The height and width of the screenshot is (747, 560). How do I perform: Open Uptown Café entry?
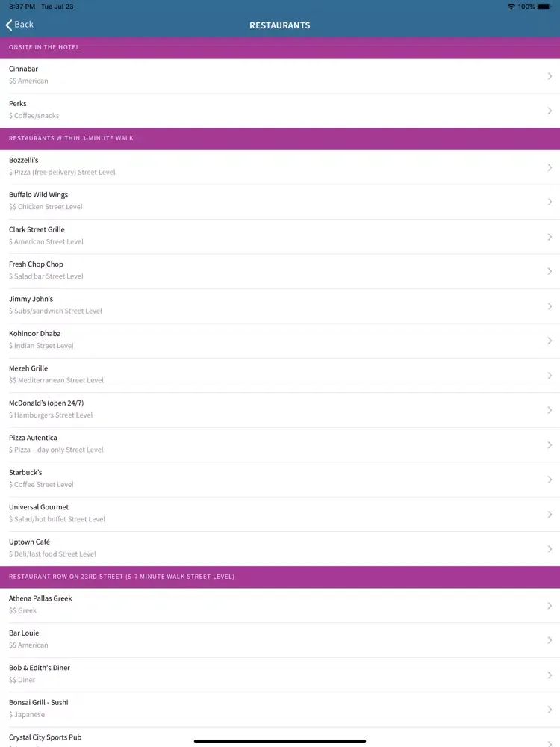(x=280, y=549)
